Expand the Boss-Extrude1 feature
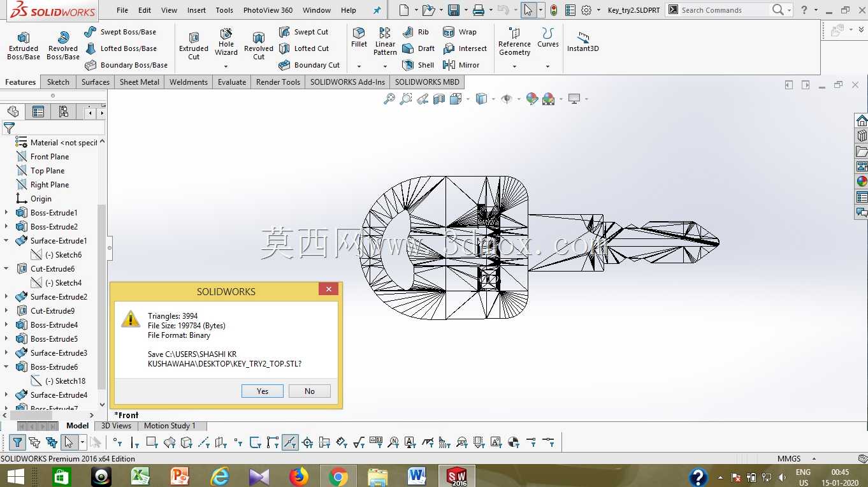The height and width of the screenshot is (487, 868). 6,213
